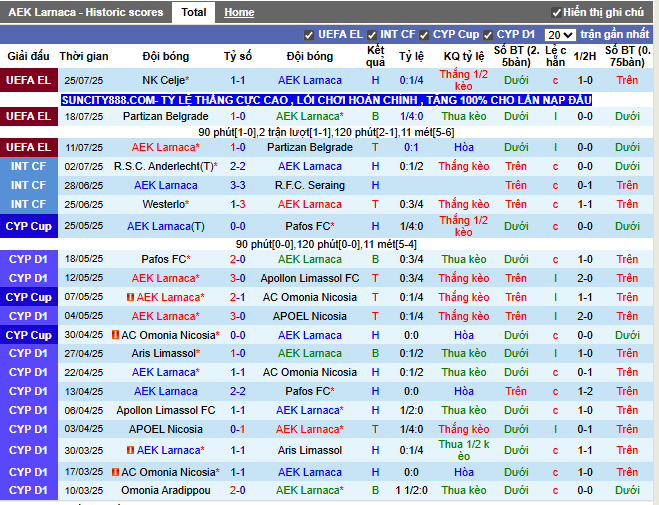Image resolution: width=659 pixels, height=505 pixels.
Task: Open Aris Limassol team in 27/04/25 row
Action: tap(163, 353)
